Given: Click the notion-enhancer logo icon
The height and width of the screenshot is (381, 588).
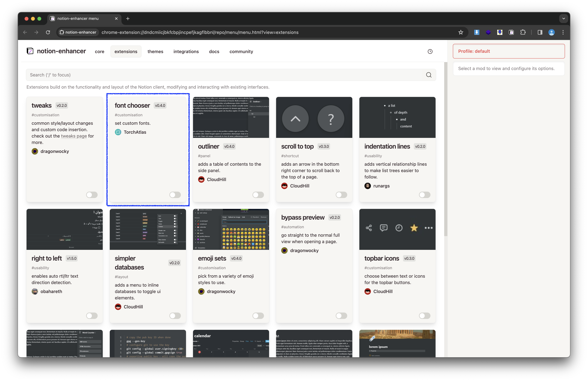Looking at the screenshot, I should coord(30,51).
